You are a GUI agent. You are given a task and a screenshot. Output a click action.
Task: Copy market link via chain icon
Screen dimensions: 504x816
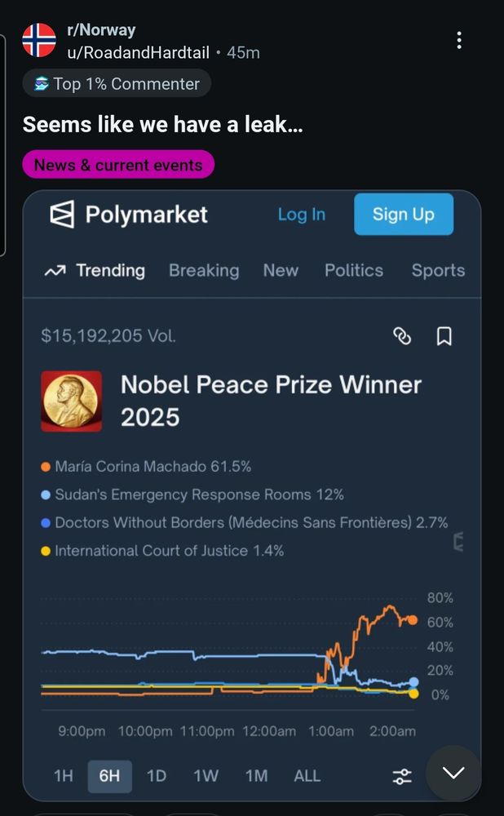pyautogui.click(x=401, y=336)
